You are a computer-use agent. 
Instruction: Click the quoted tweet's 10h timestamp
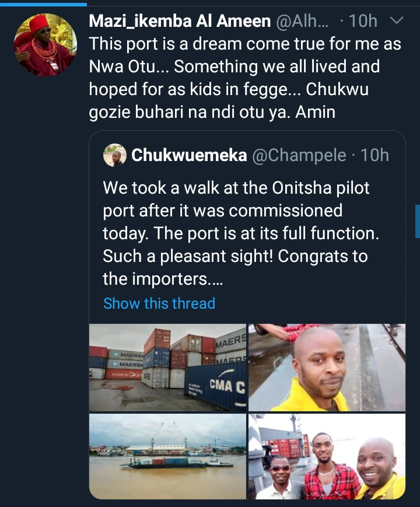pos(374,155)
